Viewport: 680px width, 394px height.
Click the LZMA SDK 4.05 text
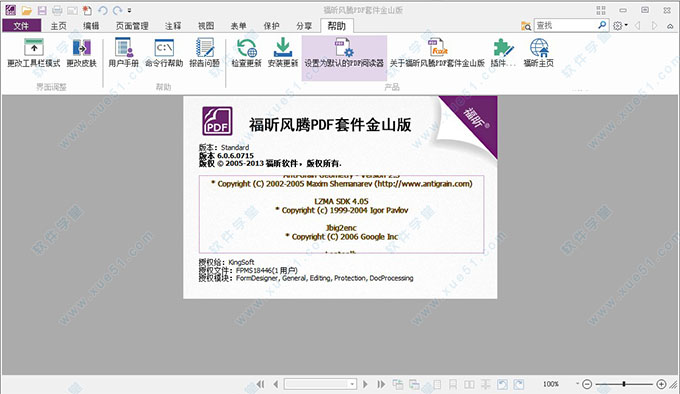click(341, 202)
